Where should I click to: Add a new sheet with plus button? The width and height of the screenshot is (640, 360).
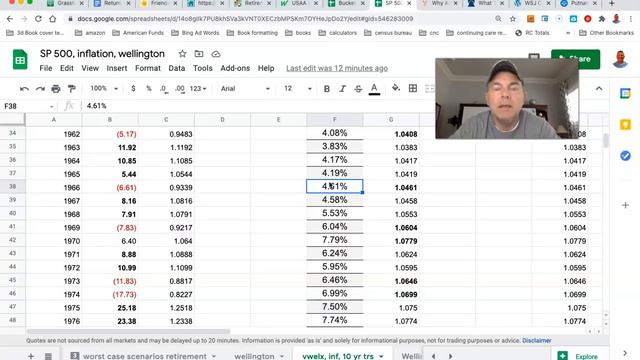point(31,356)
